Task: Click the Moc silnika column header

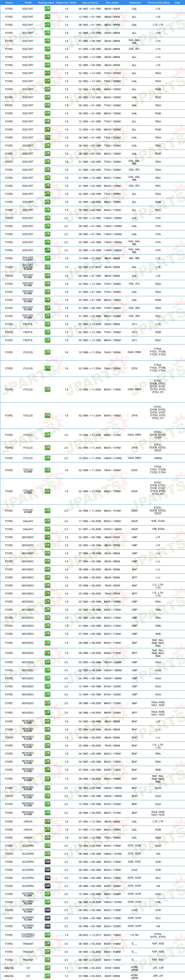Action: point(112,2)
